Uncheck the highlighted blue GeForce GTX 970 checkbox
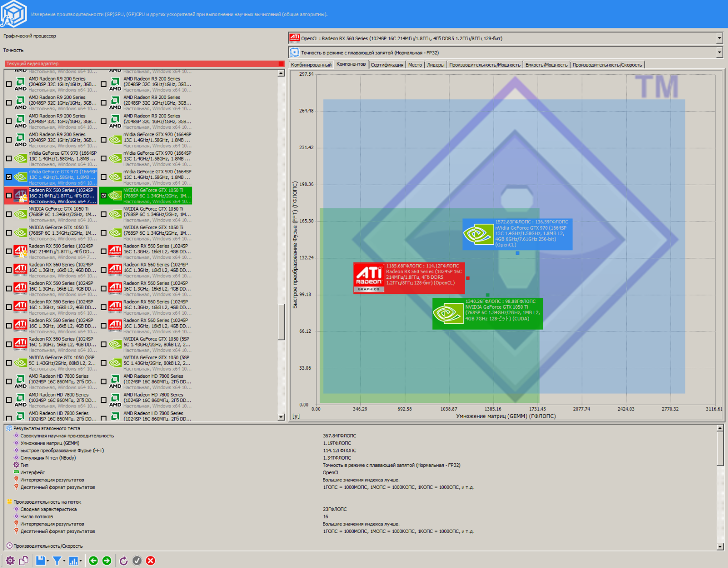This screenshot has width=728, height=568. click(x=9, y=177)
